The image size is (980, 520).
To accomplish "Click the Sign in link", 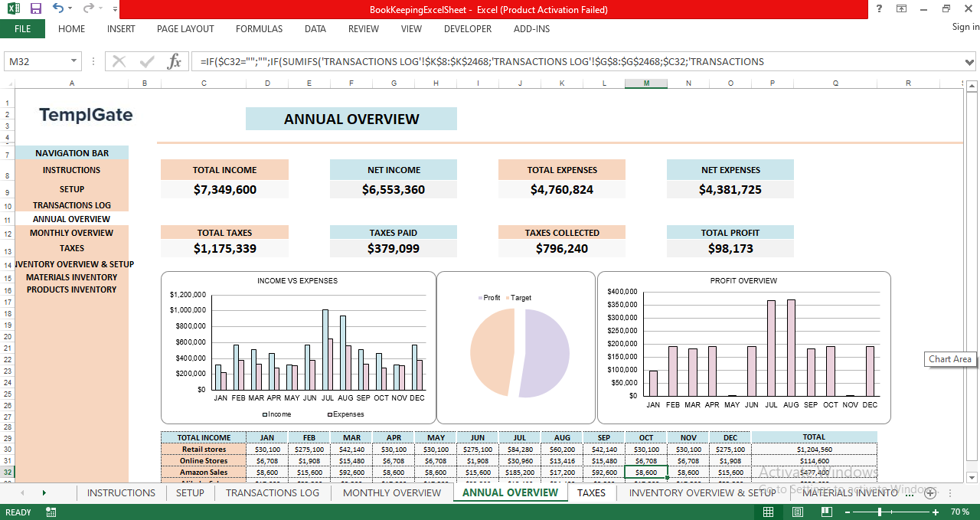I will [965, 27].
